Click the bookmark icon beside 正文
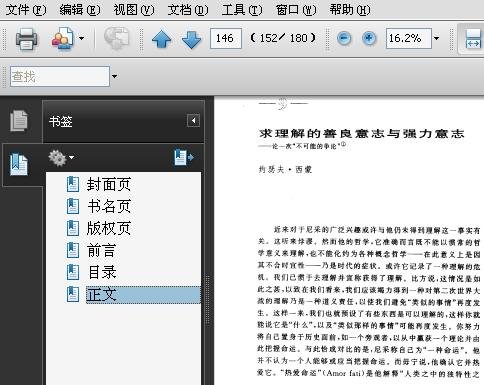This screenshot has height=385, width=484. pos(73,294)
